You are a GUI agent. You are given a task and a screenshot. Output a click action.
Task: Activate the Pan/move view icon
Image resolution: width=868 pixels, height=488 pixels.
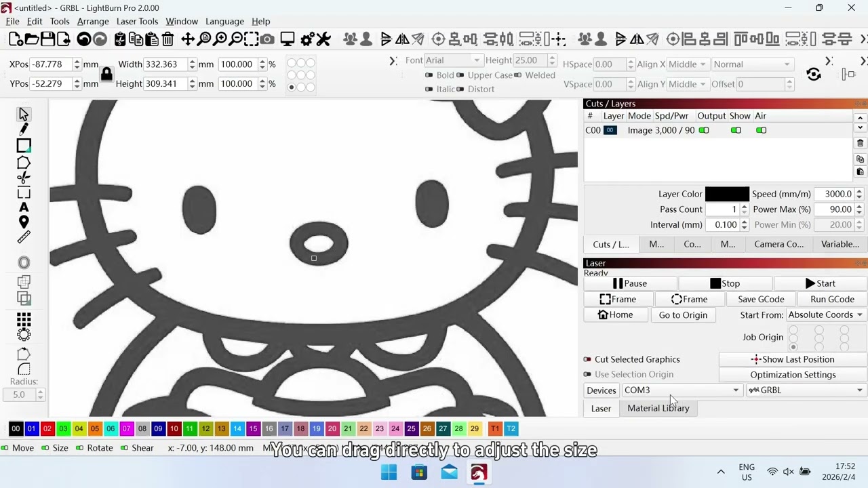[188, 39]
